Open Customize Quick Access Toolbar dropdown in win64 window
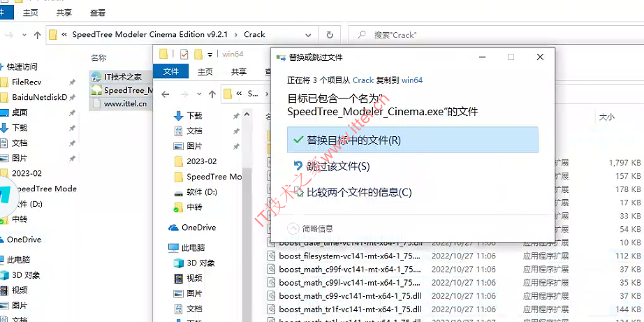The height and width of the screenshot is (322, 644). point(210,54)
